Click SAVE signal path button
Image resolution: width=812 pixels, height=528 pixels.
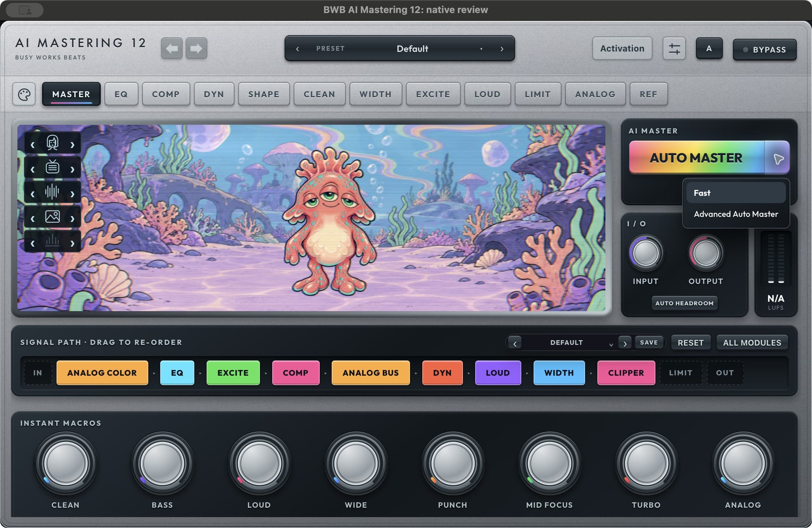[649, 343]
